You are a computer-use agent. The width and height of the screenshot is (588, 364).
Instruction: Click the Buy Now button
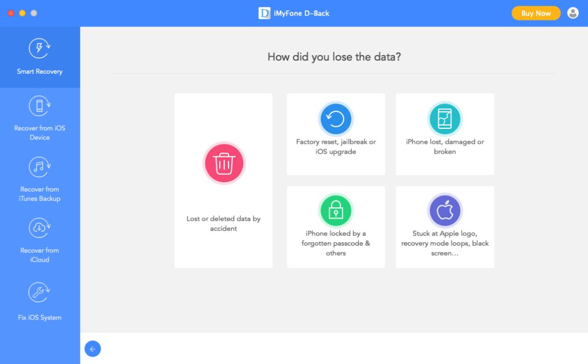coord(536,13)
